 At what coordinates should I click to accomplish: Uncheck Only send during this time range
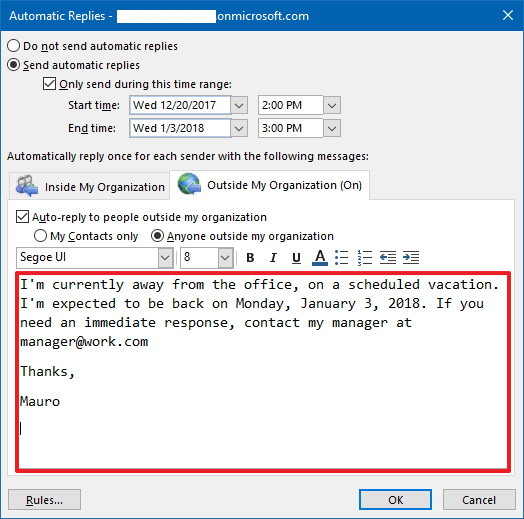(49, 84)
